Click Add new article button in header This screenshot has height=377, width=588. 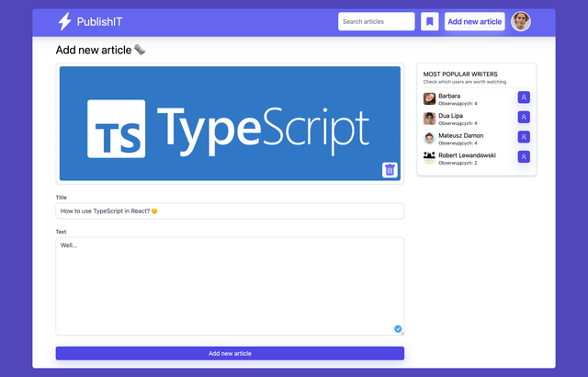[x=475, y=21]
